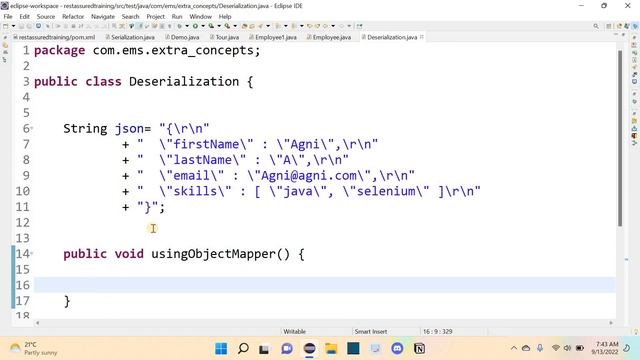Click the horizontal scrollbar right arrow
640x360 pixels.
(611, 323)
